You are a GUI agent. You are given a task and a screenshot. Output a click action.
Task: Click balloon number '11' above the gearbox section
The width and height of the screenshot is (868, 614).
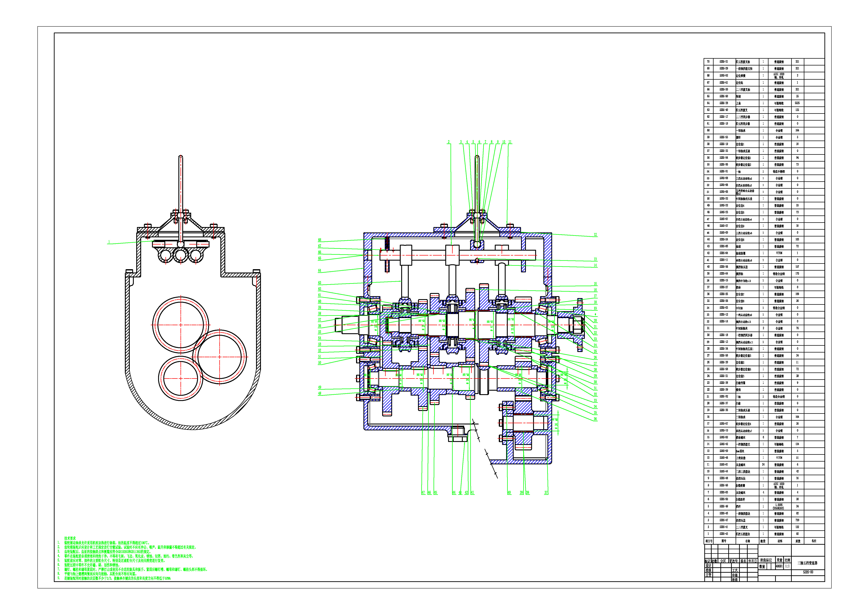(510, 142)
